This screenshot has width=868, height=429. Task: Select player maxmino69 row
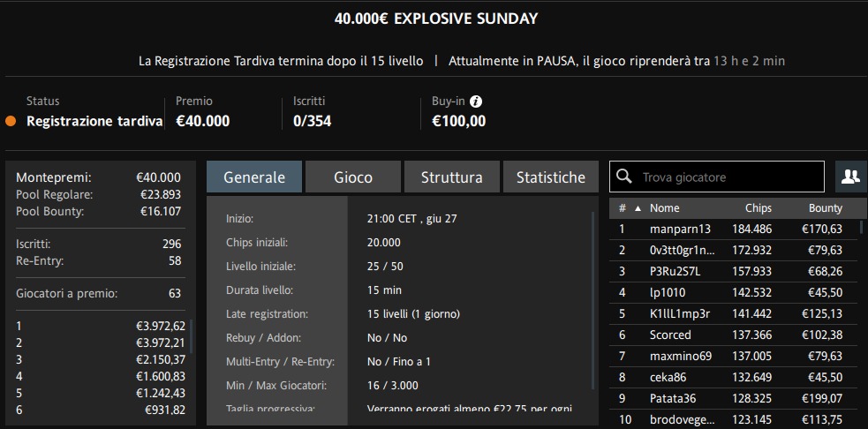point(734,356)
